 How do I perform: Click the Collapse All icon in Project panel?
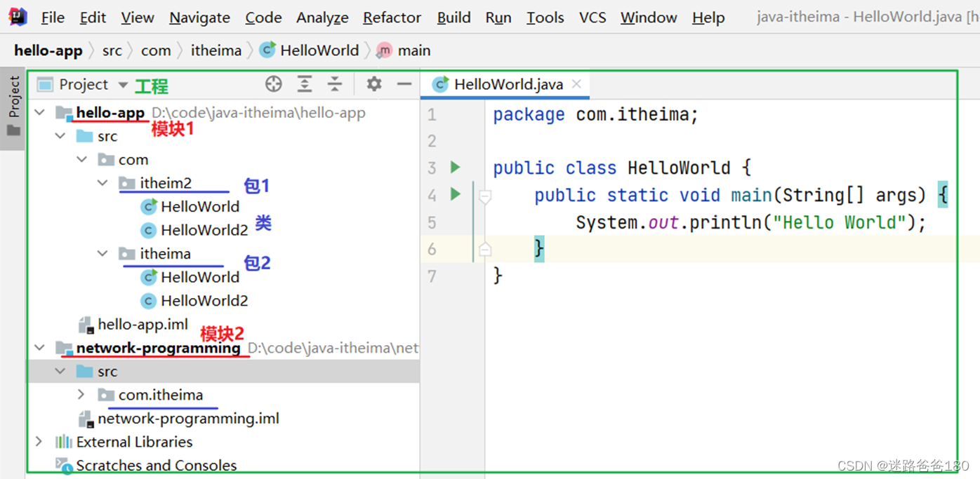335,85
